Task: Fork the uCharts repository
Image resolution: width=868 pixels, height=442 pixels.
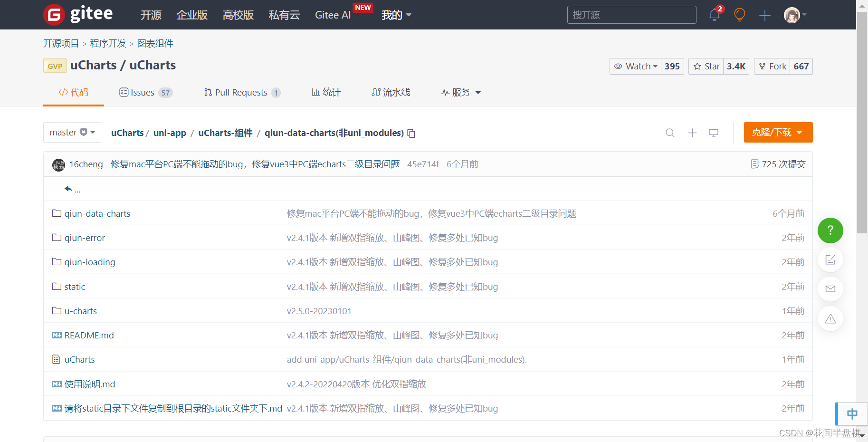Action: [x=773, y=66]
